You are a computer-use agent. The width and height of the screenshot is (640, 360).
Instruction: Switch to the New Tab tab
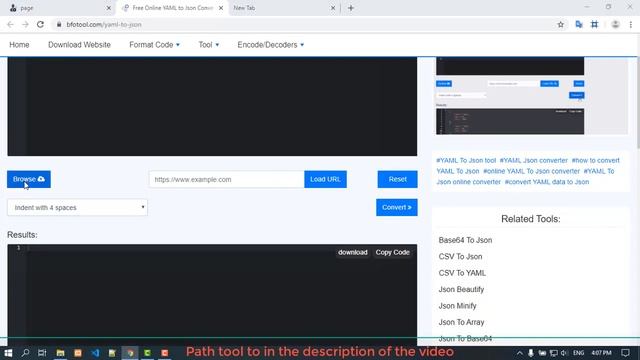click(x=283, y=8)
